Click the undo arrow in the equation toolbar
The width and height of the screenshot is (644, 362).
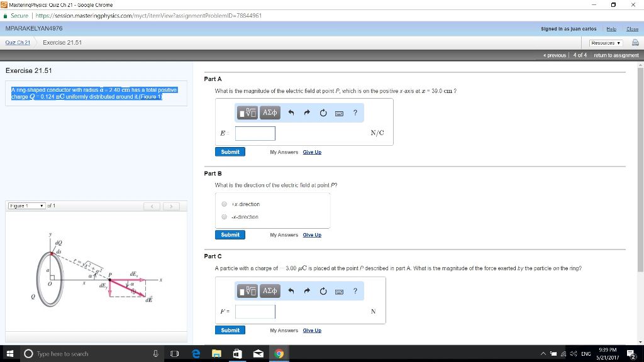pyautogui.click(x=291, y=112)
